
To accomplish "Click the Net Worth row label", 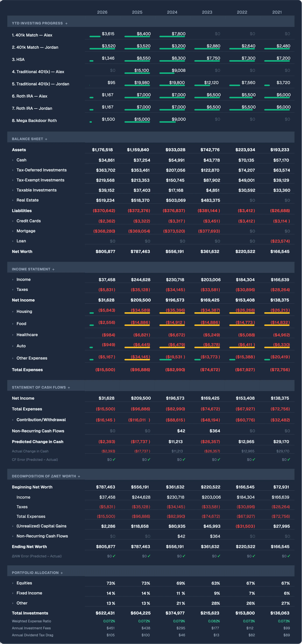I will (22, 251).
